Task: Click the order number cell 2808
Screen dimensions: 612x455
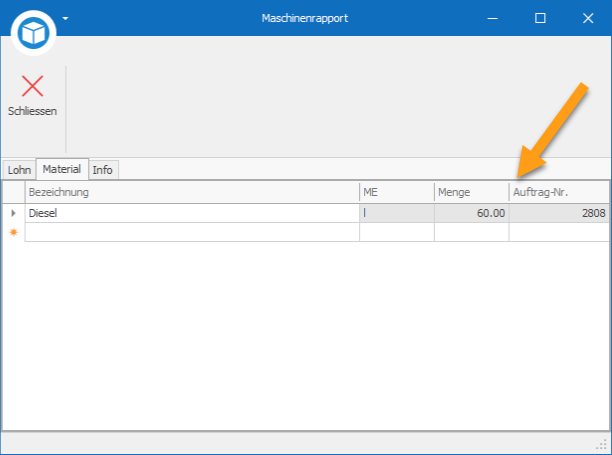Action: point(559,213)
